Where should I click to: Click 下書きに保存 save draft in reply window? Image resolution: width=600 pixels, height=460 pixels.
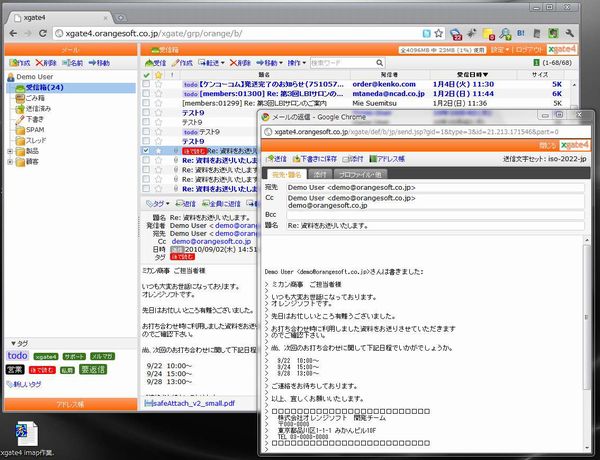314,158
